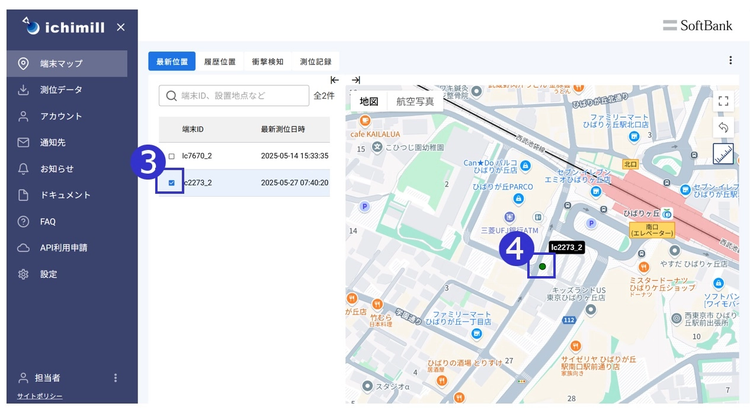Click the 担当者 user icon
This screenshot has height=416, width=750.
click(23, 378)
